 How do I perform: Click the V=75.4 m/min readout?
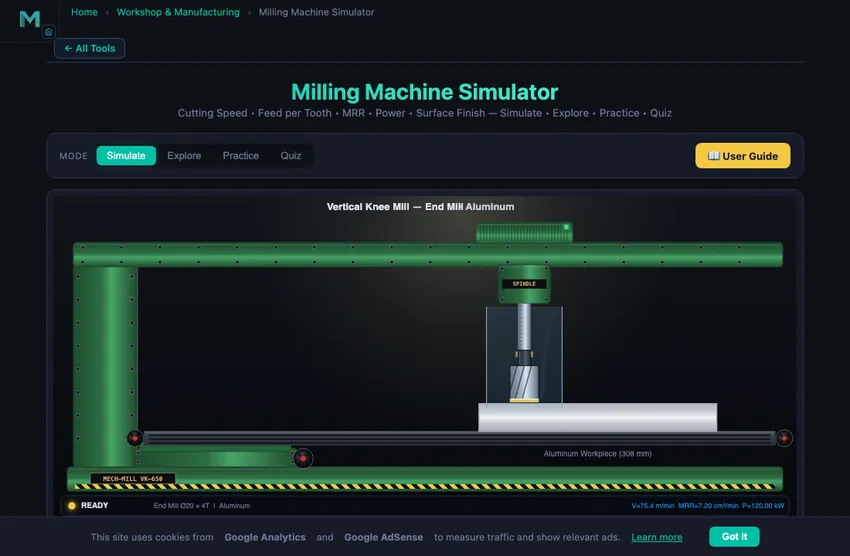click(x=653, y=506)
